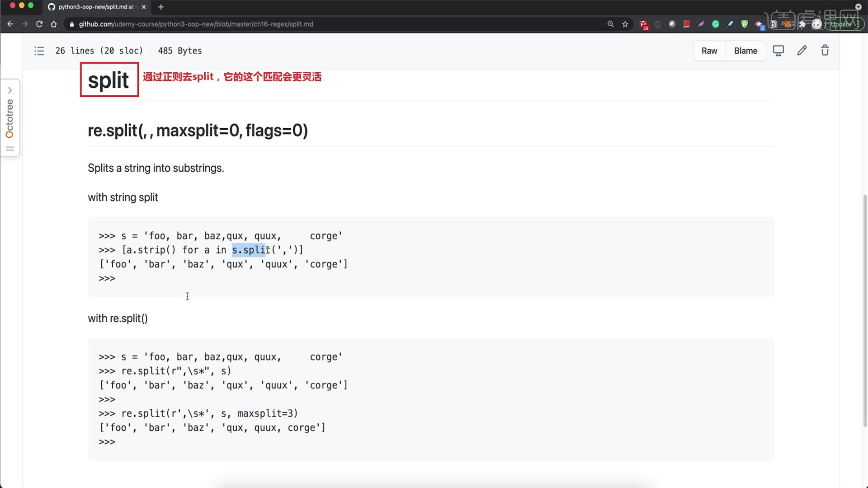Open the browser home page
The image size is (868, 488).
click(x=54, y=24)
